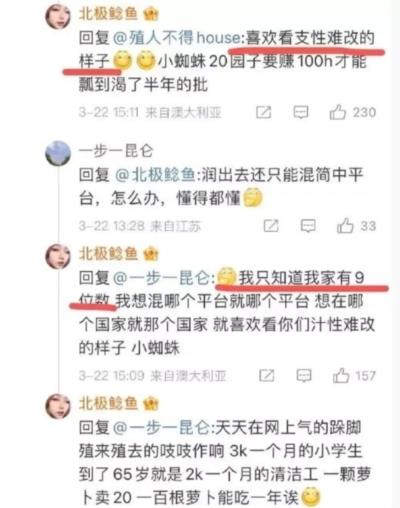
Task: Share icon on the 157-likes reply
Action: click(x=267, y=376)
